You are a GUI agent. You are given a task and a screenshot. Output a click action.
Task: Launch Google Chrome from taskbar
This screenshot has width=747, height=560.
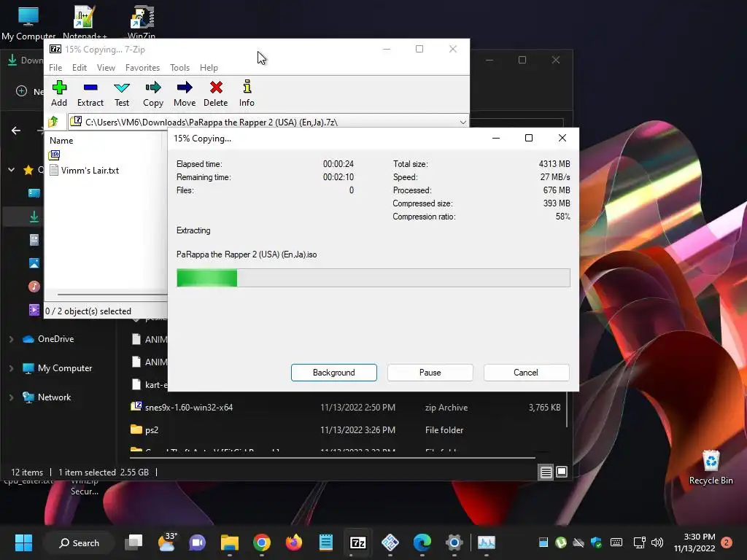tap(262, 542)
